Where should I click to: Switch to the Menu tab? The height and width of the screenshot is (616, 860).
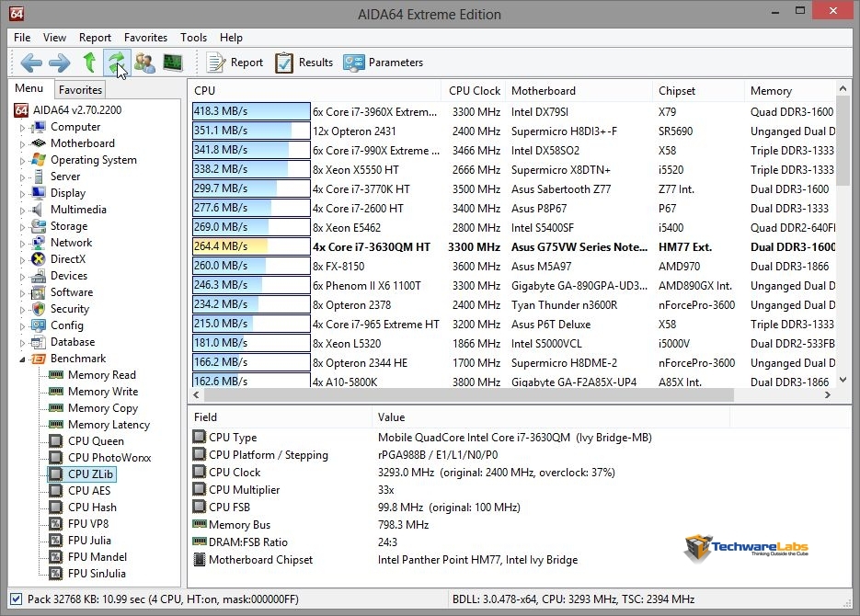pyautogui.click(x=29, y=88)
